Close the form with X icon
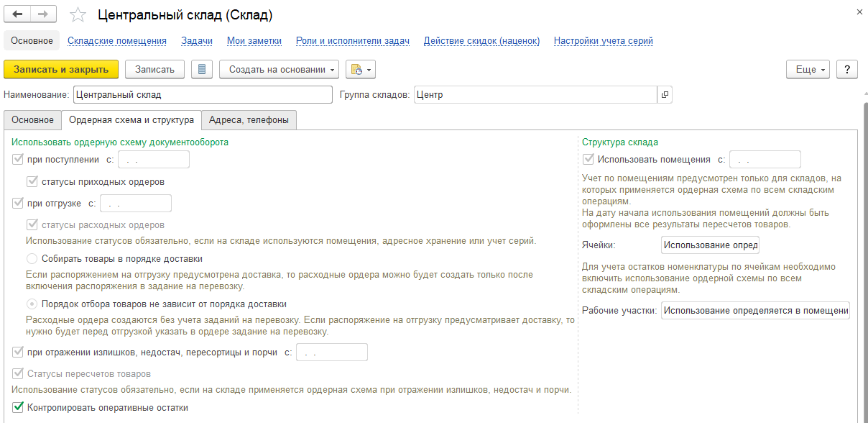Image resolution: width=868 pixels, height=423 pixels. pyautogui.click(x=859, y=13)
